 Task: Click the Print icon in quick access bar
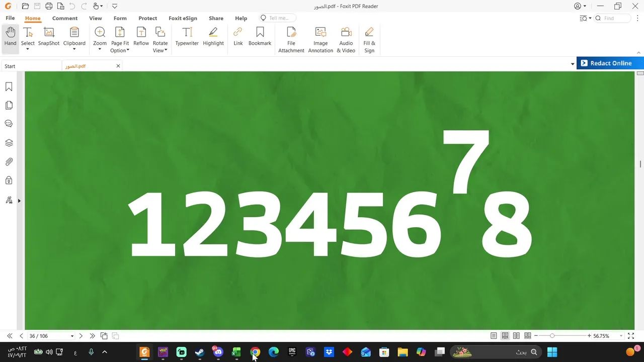click(49, 6)
